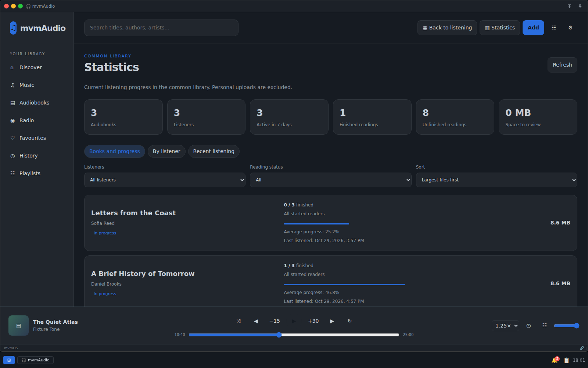Screen dimensions: 588x368
Task: Open settings gear in top bar
Action: pyautogui.click(x=570, y=28)
